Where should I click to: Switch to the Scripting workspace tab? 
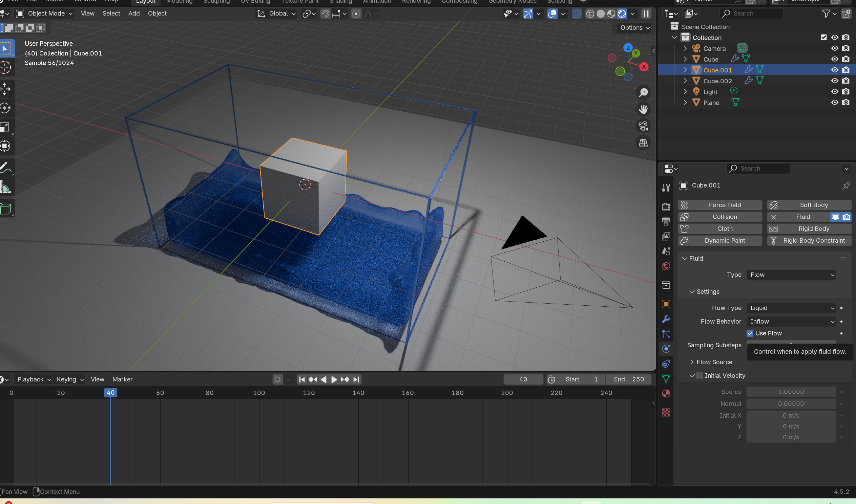559,2
